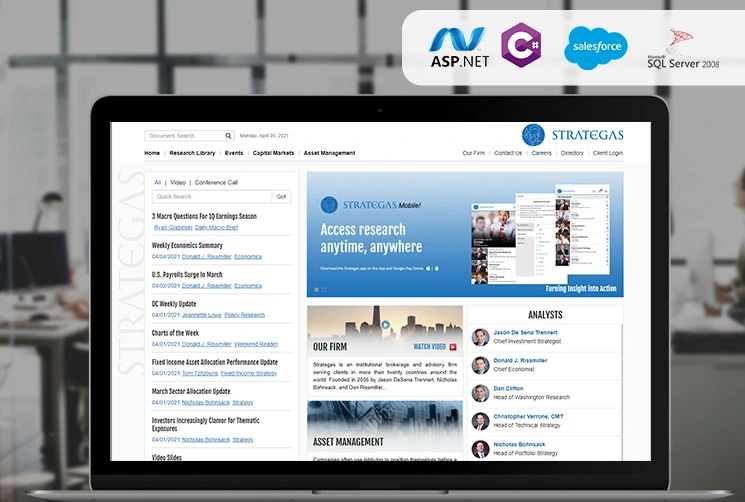
Task: Select the first carousel slide indicator
Action: pyautogui.click(x=315, y=289)
